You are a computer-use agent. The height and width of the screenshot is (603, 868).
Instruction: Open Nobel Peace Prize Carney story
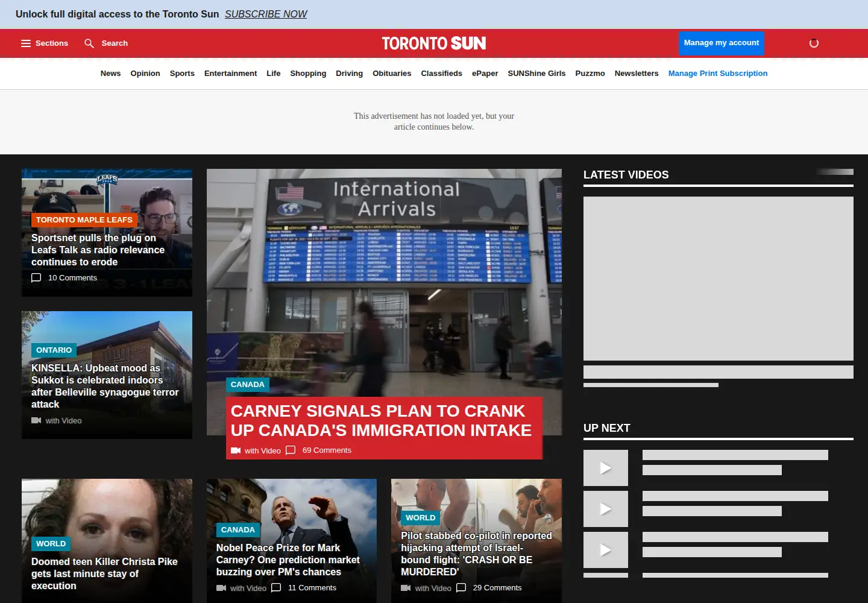[x=288, y=560]
